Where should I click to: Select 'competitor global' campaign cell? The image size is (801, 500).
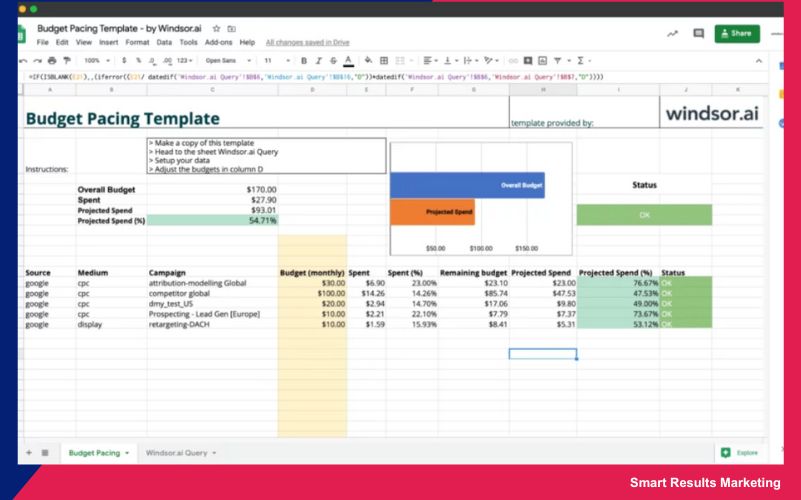click(x=213, y=293)
